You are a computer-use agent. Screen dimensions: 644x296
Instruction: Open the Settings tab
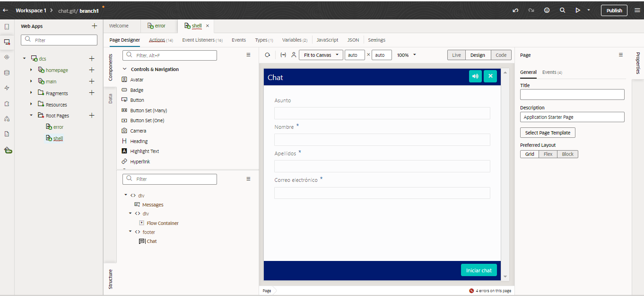point(376,40)
